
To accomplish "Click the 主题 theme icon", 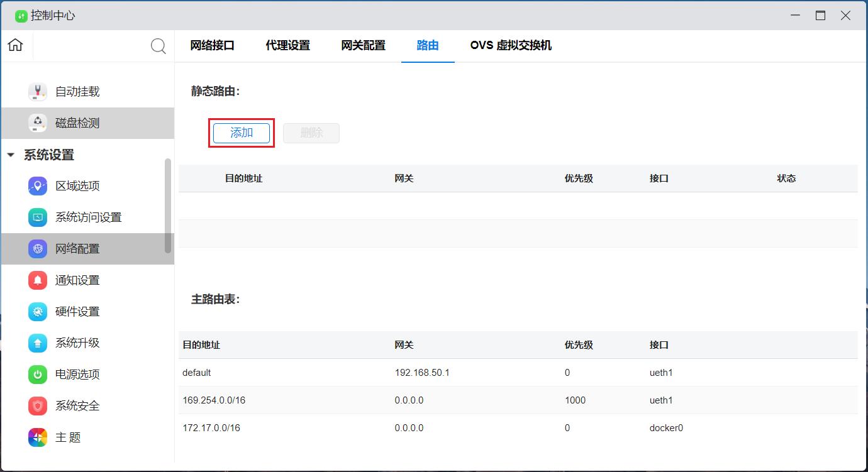I will click(38, 437).
